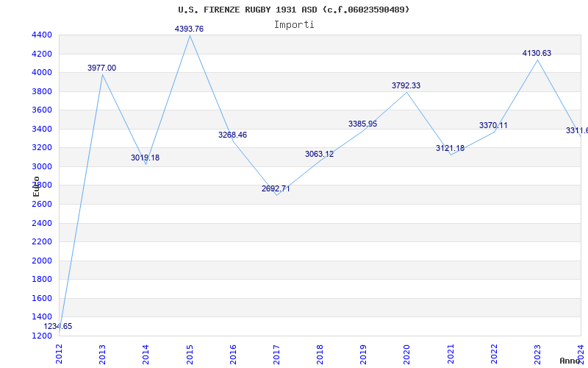Click the 2016 x-axis year label
The width and height of the screenshot is (588, 368).
pyautogui.click(x=233, y=354)
